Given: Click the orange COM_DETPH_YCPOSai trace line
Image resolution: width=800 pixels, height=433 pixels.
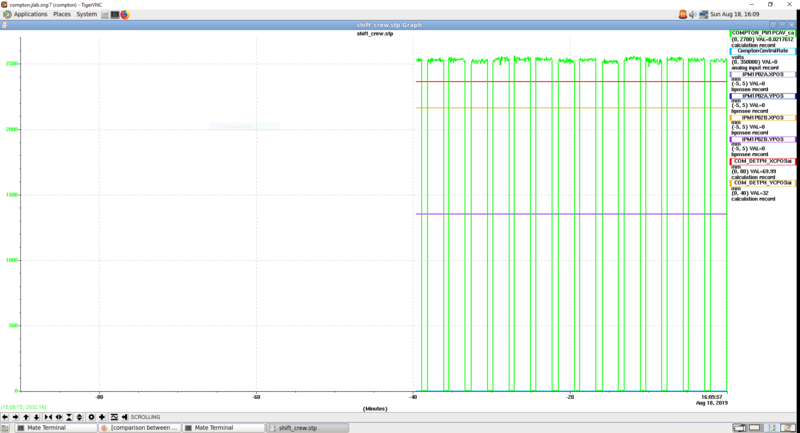Looking at the screenshot, I should click(570, 108).
